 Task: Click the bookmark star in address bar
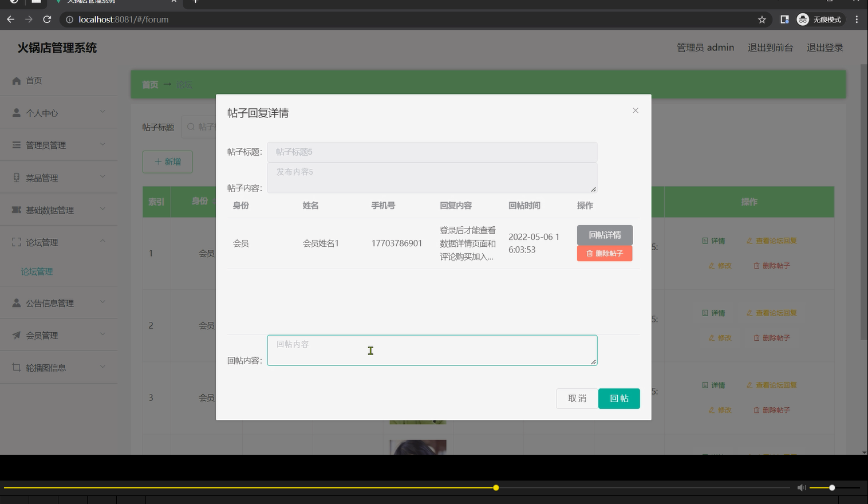[762, 19]
